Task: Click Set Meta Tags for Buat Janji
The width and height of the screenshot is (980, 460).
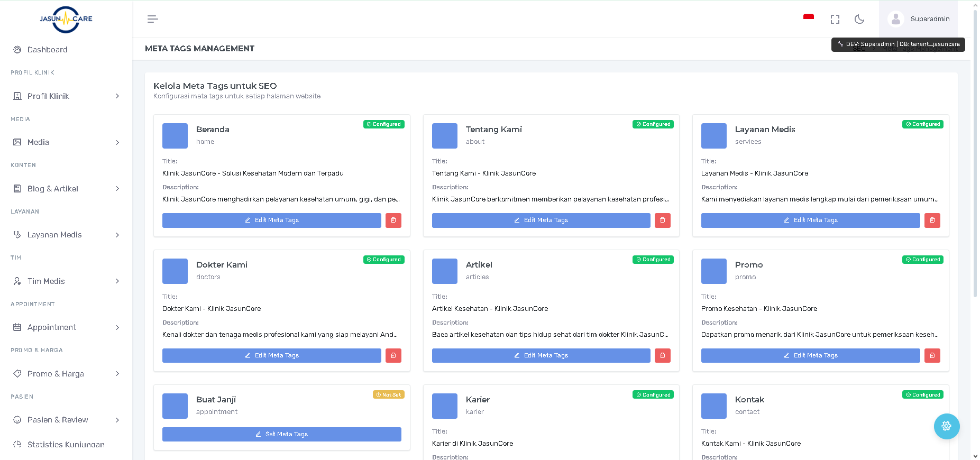Action: point(281,434)
